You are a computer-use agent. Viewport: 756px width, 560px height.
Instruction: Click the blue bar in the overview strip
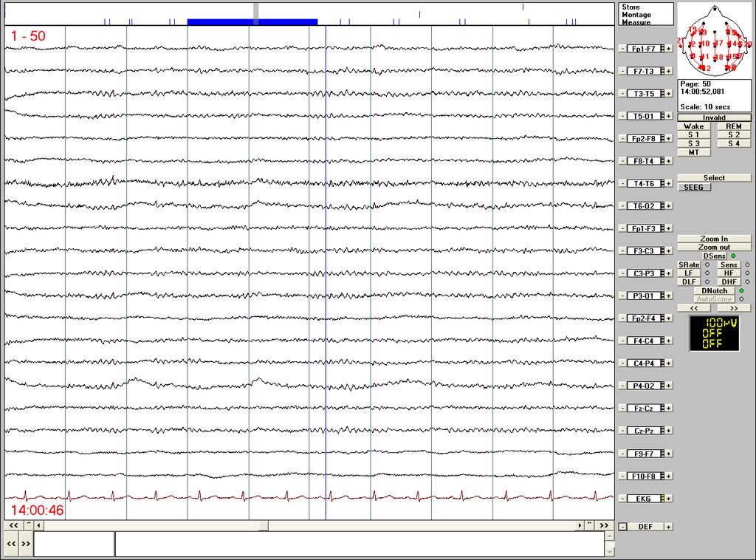252,21
